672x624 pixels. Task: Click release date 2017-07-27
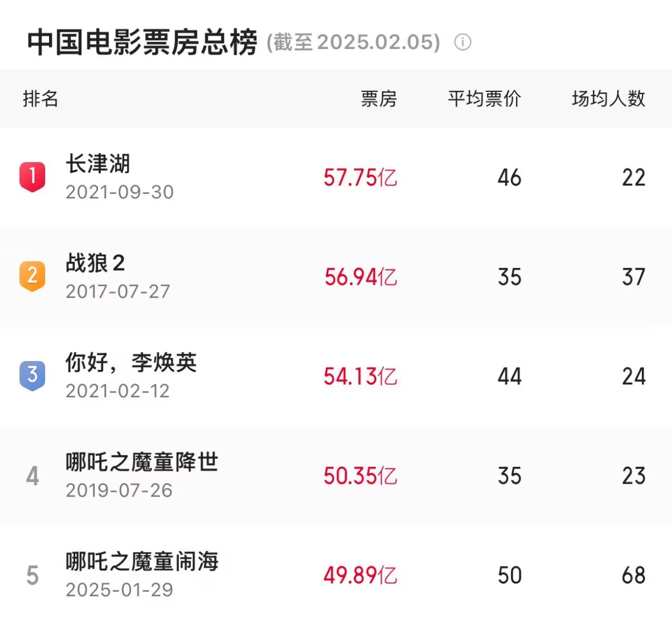(118, 291)
